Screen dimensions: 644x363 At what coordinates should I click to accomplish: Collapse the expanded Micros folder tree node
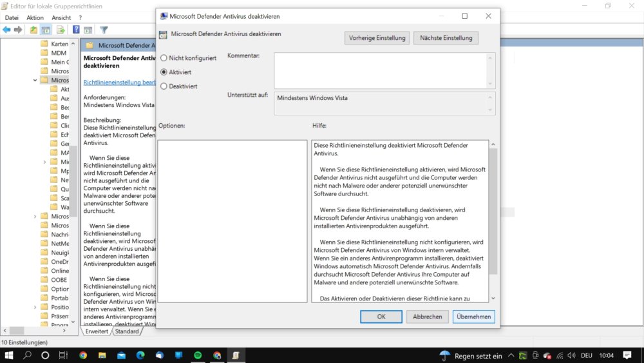click(35, 80)
